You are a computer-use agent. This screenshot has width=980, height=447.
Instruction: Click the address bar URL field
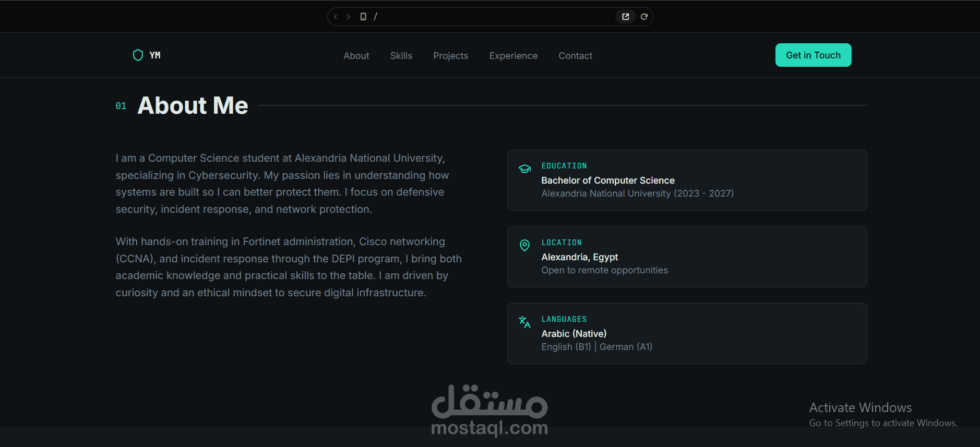(491, 17)
